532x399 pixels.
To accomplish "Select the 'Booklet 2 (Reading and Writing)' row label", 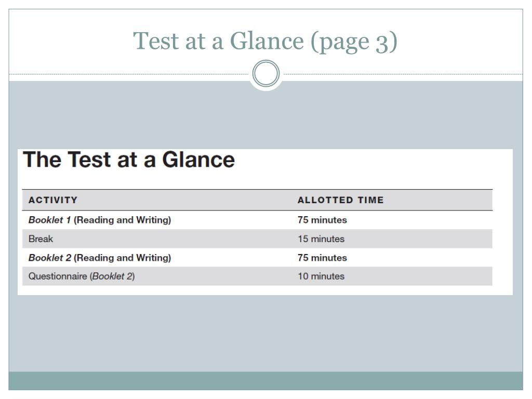I will (x=100, y=258).
